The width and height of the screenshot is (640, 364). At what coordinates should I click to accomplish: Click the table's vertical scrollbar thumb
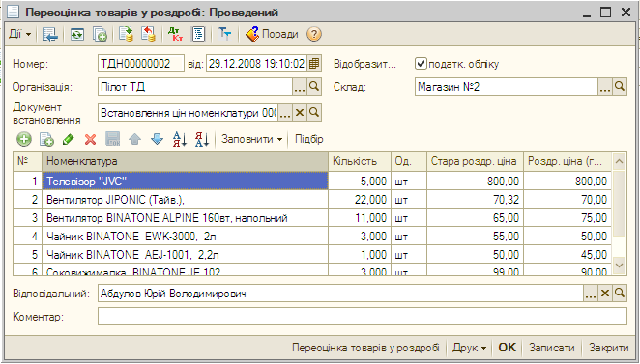tap(619, 204)
